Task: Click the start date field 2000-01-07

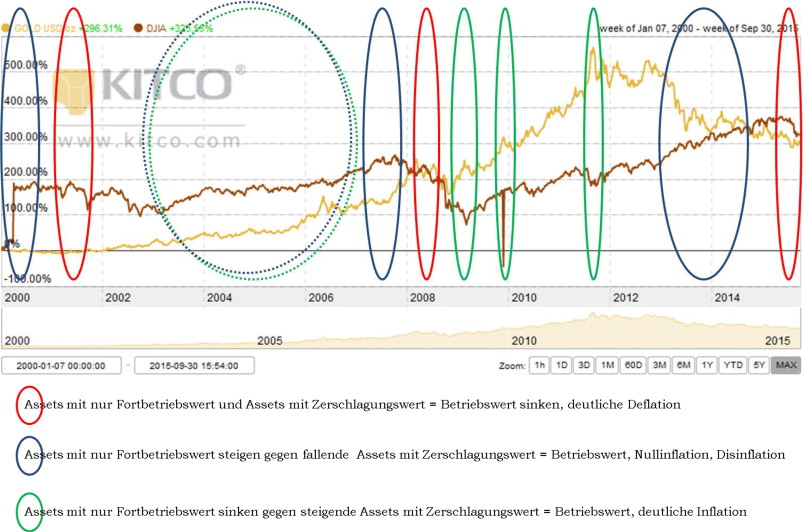Action: click(x=61, y=366)
